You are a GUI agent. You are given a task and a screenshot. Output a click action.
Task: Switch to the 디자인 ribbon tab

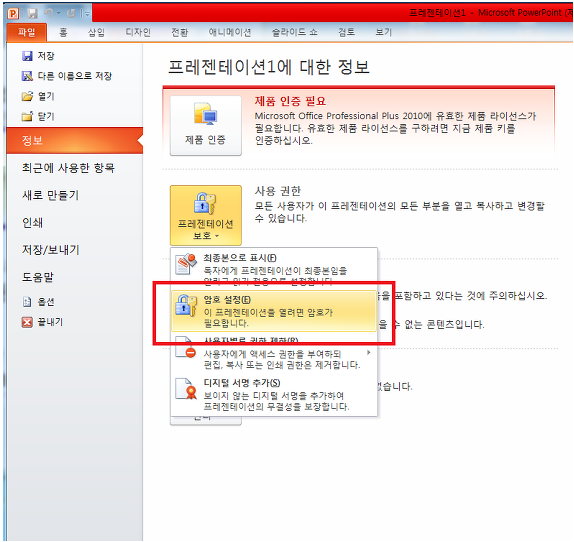(138, 32)
